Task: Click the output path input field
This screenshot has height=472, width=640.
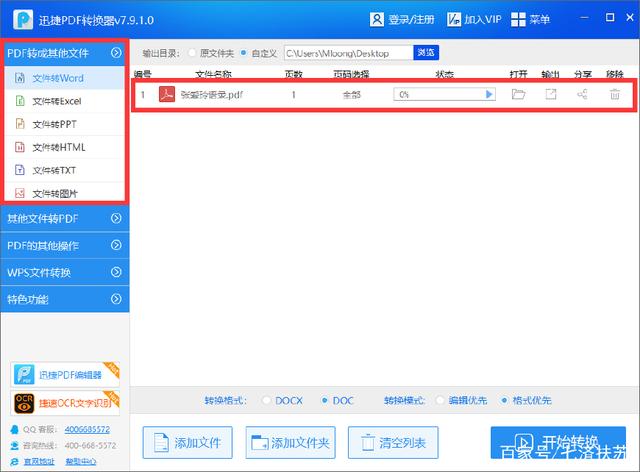Action: [x=349, y=53]
